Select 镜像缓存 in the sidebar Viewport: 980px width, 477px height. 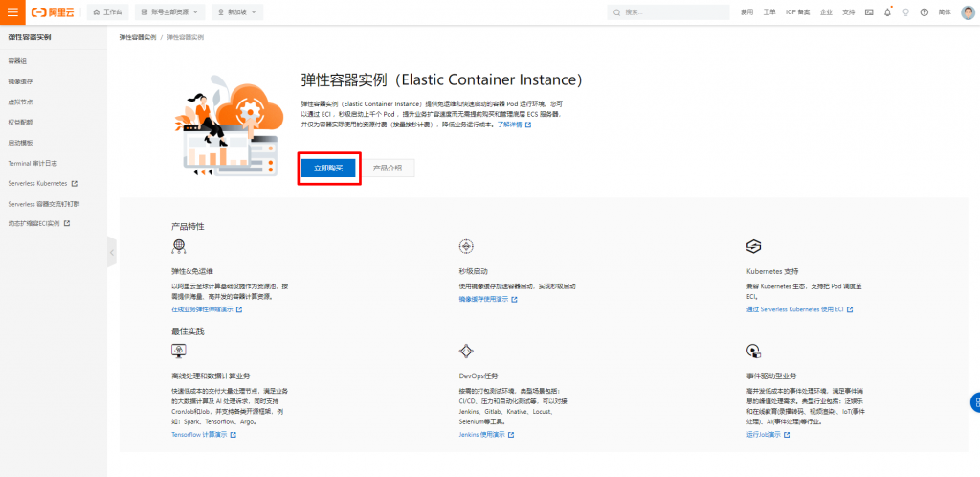21,81
